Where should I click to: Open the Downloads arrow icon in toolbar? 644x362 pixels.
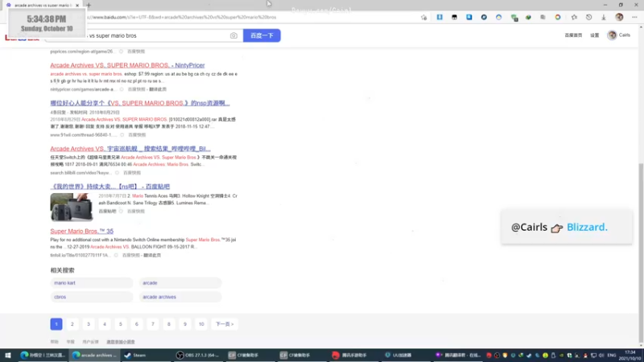point(604,17)
